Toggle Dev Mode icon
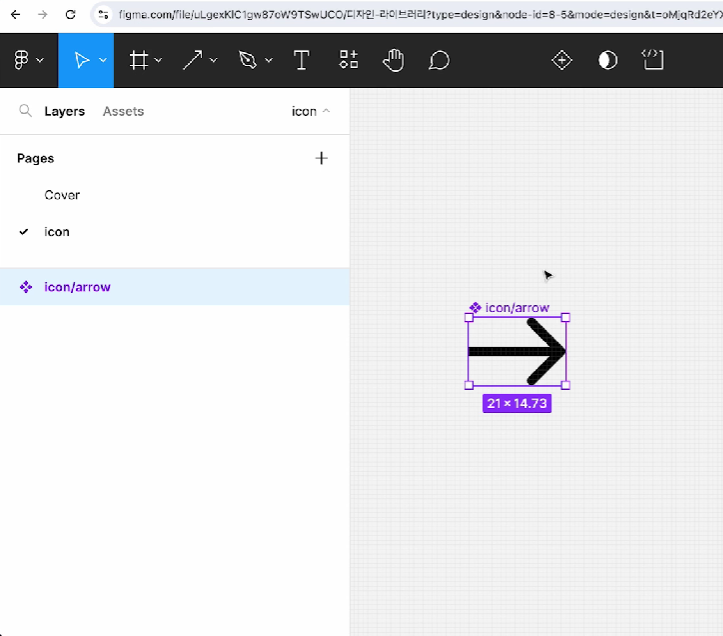This screenshot has width=723, height=636. [x=653, y=59]
